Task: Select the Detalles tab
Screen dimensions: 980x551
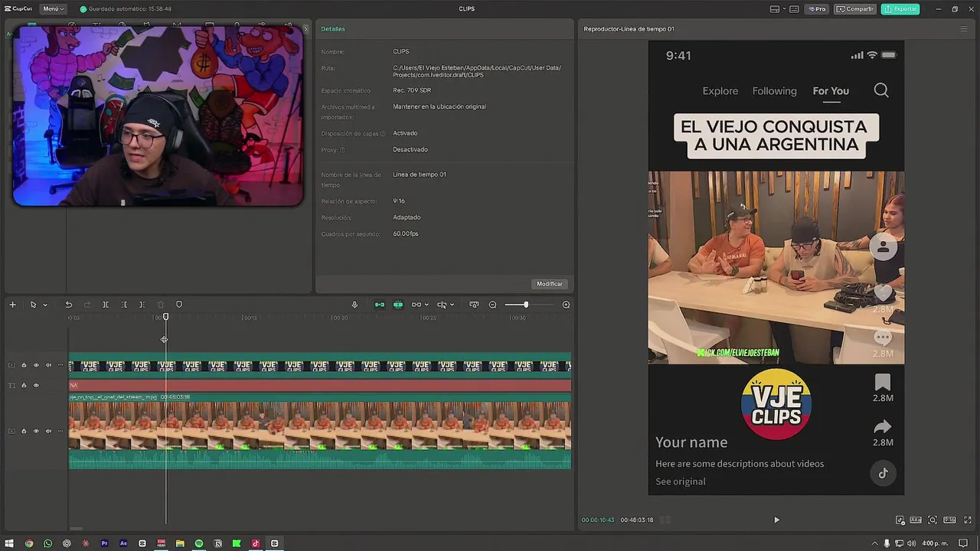Action: tap(333, 29)
